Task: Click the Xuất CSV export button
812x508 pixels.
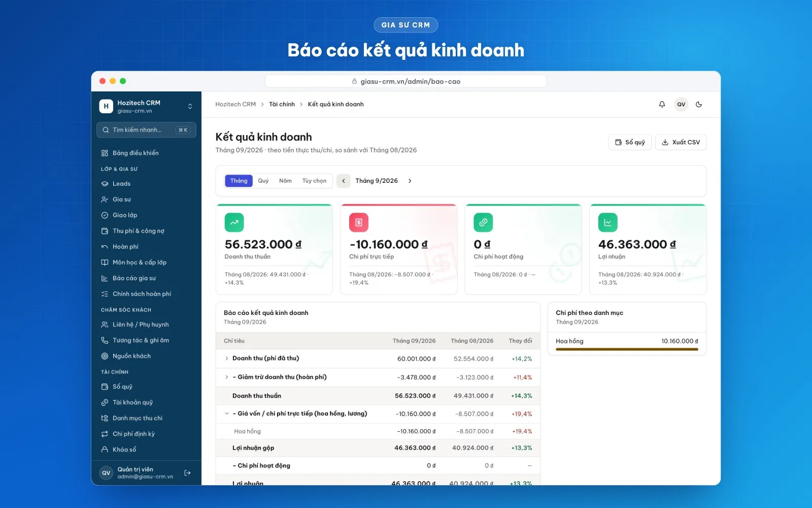Action: 681,142
